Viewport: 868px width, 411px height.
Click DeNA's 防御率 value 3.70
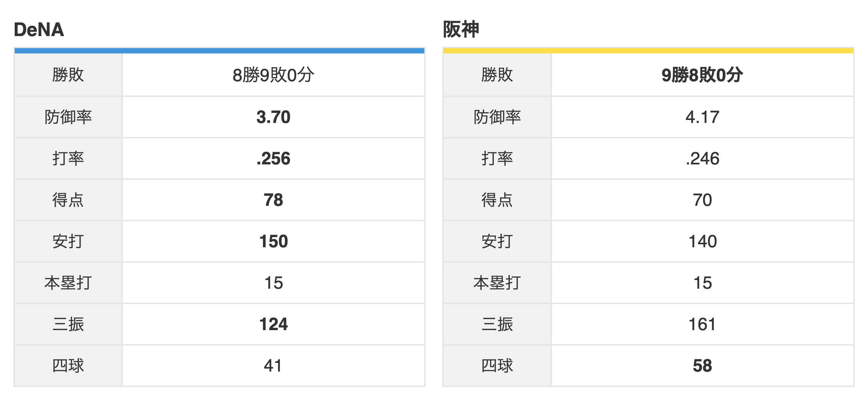click(x=273, y=117)
